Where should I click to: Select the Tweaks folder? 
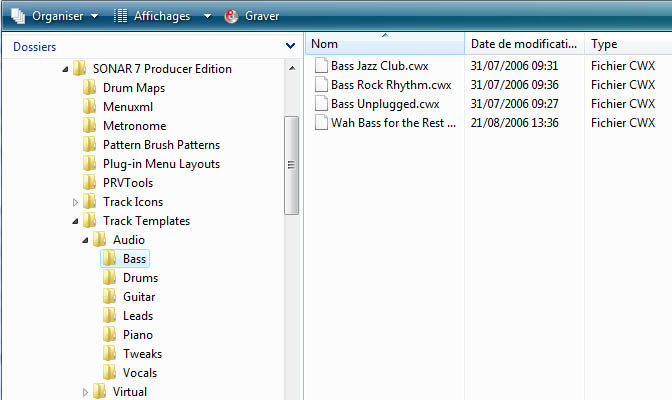click(x=142, y=354)
